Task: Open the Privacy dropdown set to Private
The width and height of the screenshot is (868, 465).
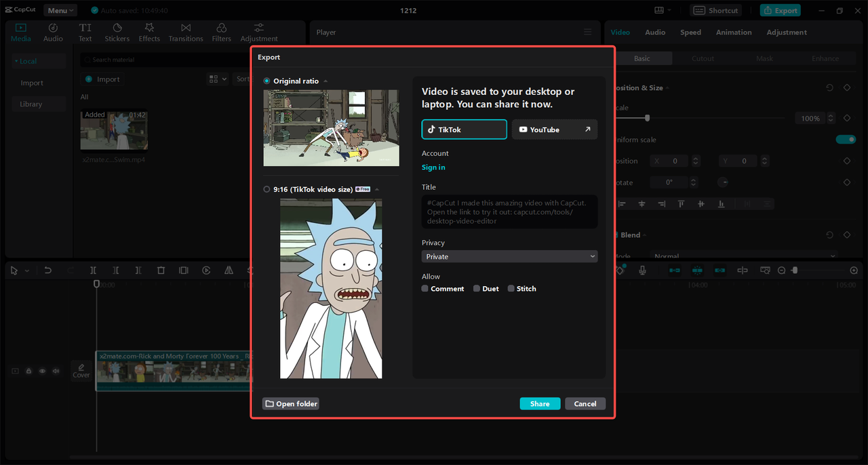Action: pos(509,257)
